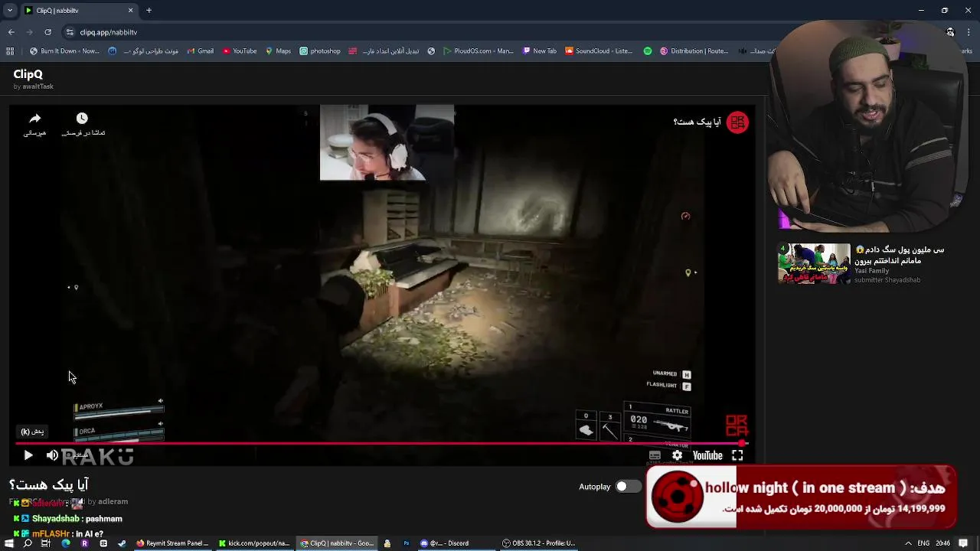Switch to the OBS 30.1.2 taskbar window

(x=538, y=543)
